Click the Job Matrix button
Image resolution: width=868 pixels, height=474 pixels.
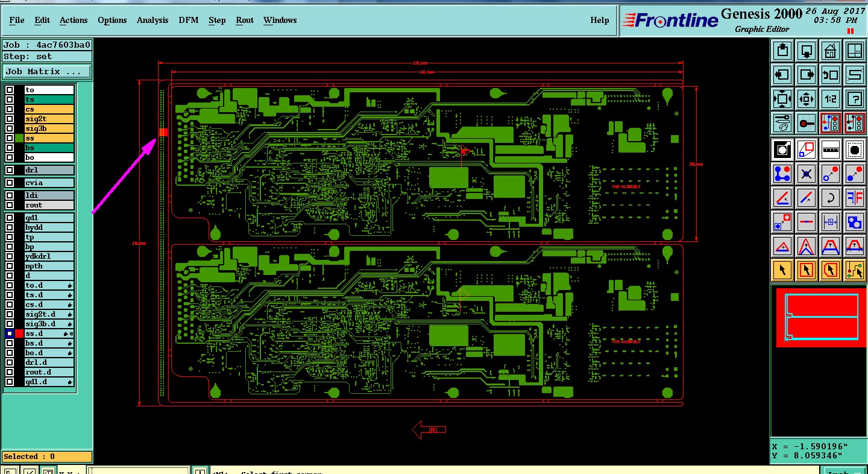(47, 71)
